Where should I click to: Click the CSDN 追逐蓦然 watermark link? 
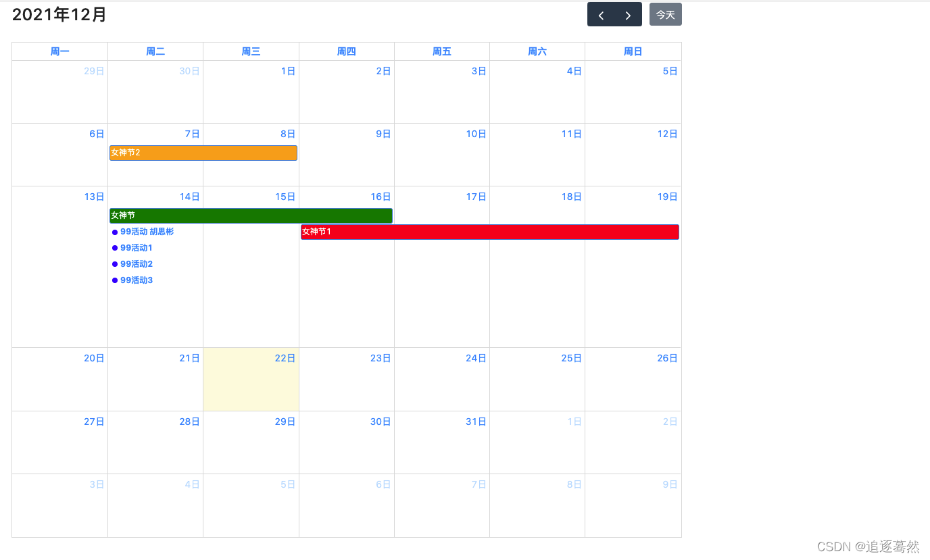pos(868,546)
